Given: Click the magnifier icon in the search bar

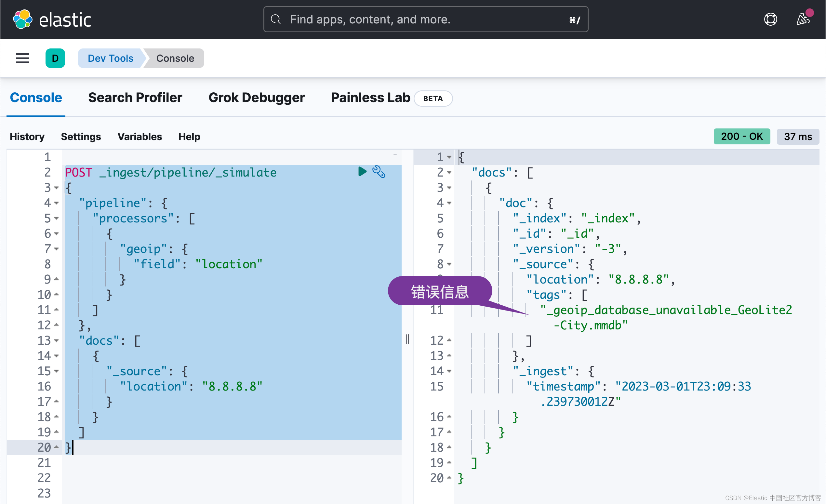Looking at the screenshot, I should pos(275,19).
